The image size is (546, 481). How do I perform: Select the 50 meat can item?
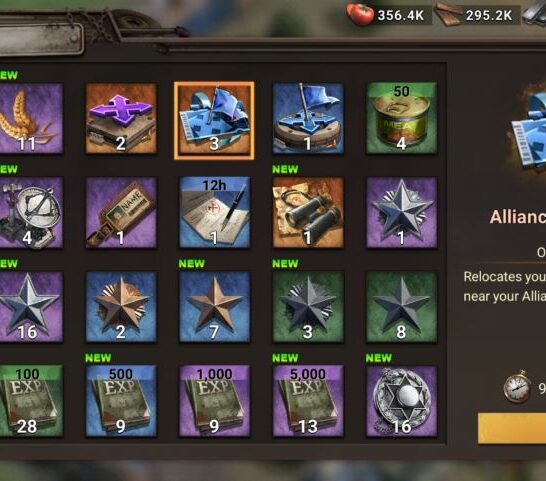[x=401, y=118]
